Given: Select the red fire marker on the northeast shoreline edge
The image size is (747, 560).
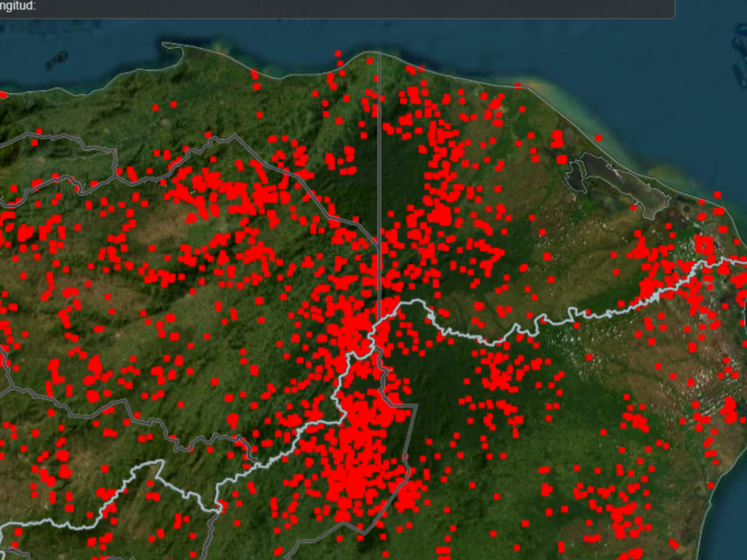Looking at the screenshot, I should (x=518, y=86).
